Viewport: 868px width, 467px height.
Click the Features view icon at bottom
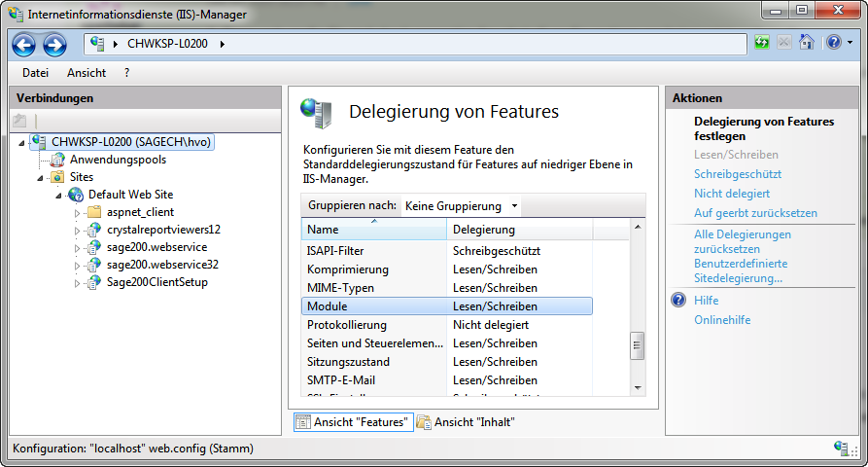point(303,422)
